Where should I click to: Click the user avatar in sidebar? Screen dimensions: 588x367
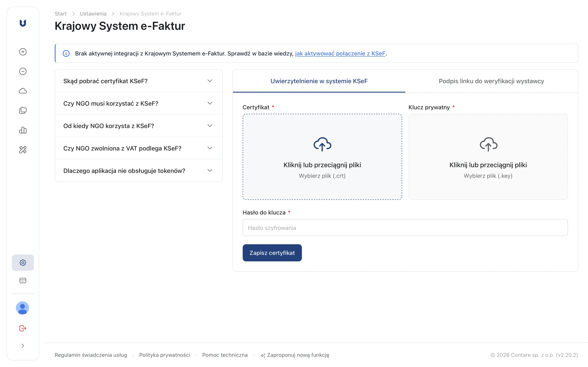tap(23, 308)
